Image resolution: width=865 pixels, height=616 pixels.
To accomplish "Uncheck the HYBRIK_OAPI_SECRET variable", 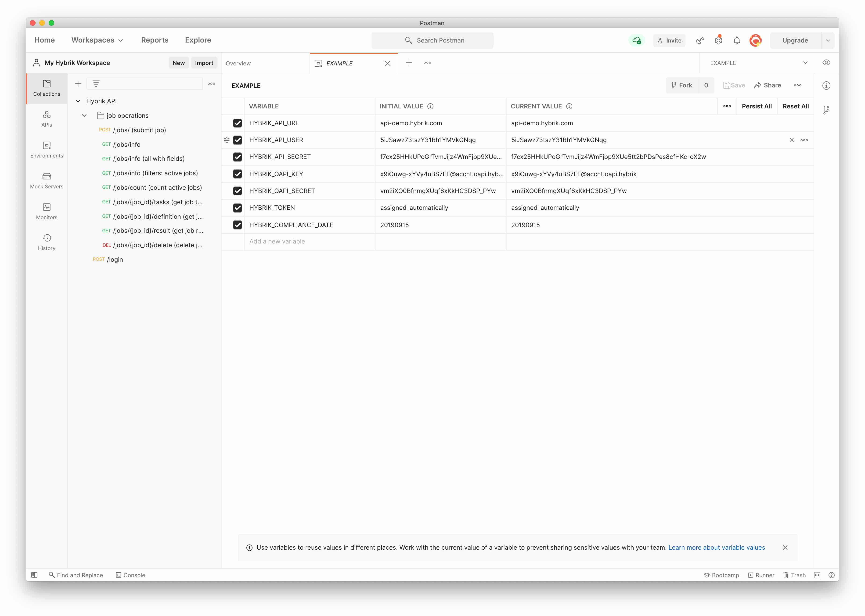I will (x=238, y=191).
